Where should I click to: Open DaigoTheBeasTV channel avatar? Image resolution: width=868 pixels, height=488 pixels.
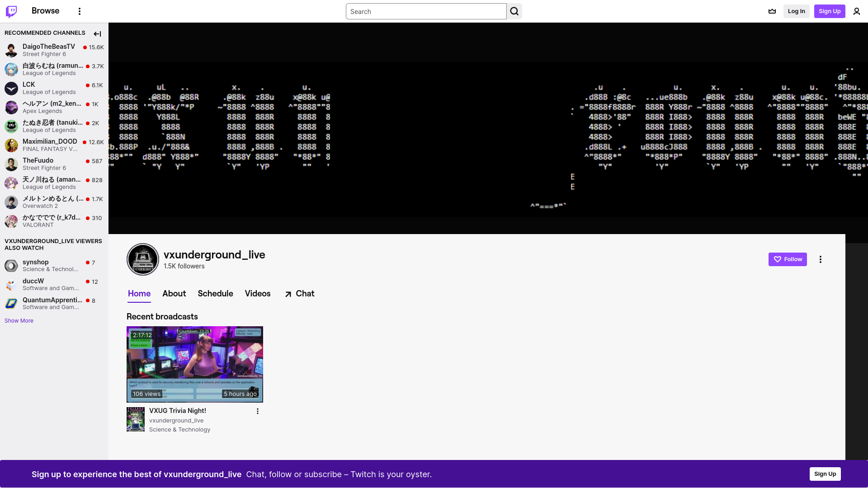(11, 50)
